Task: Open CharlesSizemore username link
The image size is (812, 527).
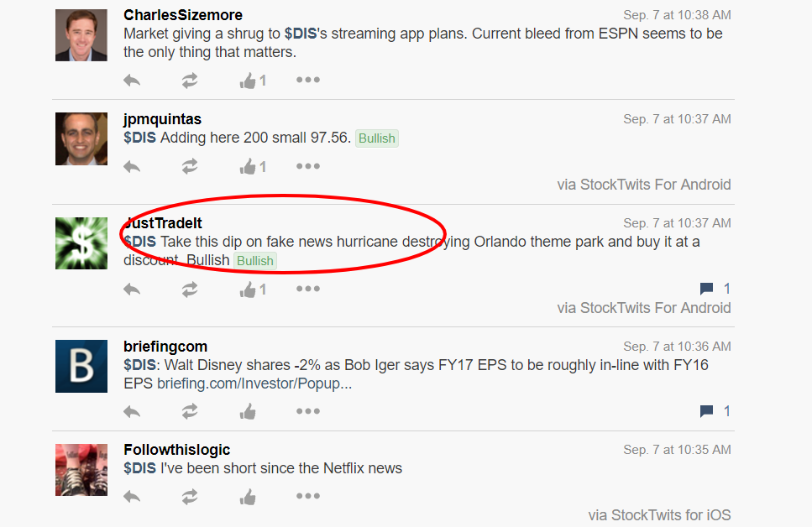Action: pos(183,15)
